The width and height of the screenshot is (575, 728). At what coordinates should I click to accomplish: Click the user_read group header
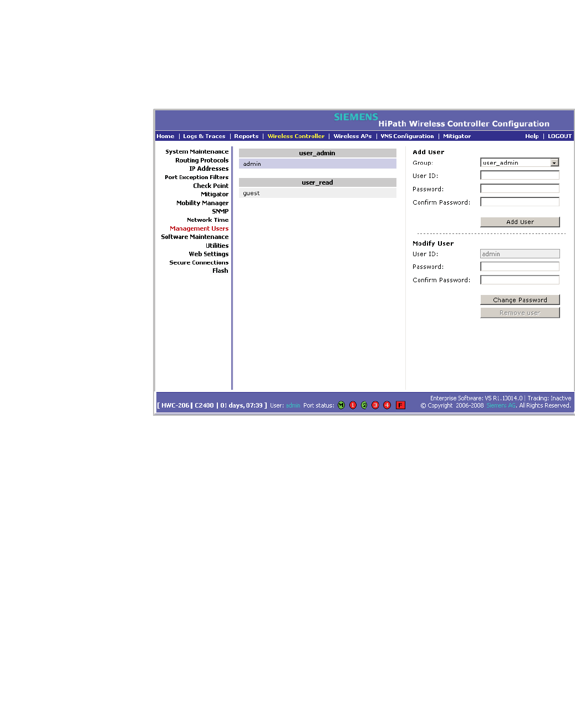[x=318, y=182]
